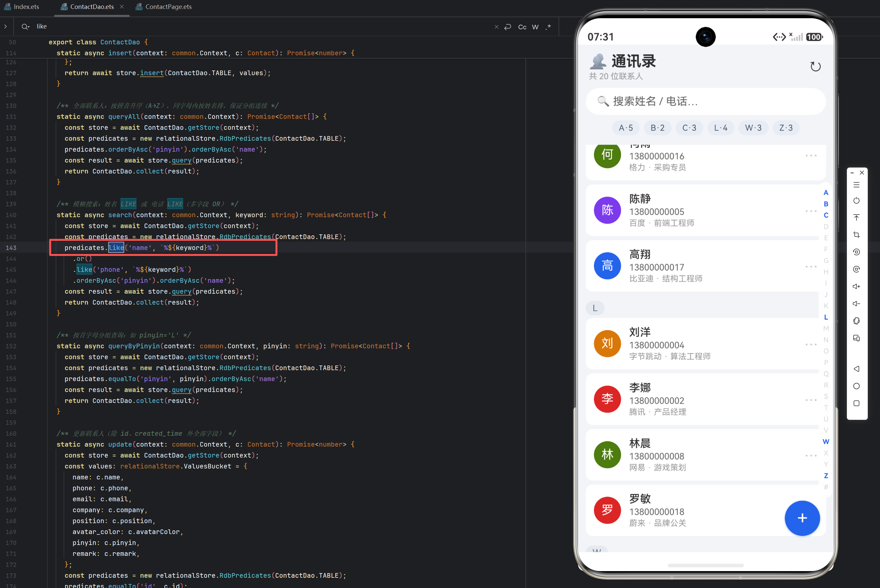Rotate emulator screen clockwise
Image resolution: width=880 pixels, height=588 pixels.
856,269
